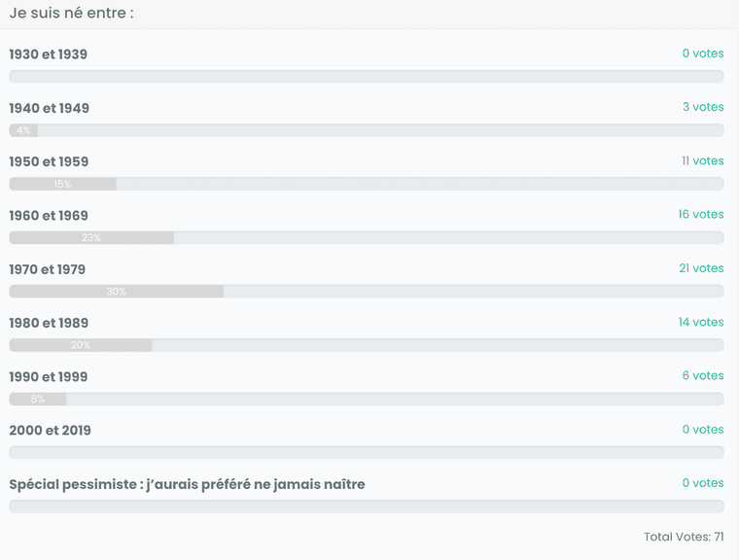This screenshot has height=560, width=739.
Task: Click the "Je suis né entre :" poll title
Action: pos(71,13)
